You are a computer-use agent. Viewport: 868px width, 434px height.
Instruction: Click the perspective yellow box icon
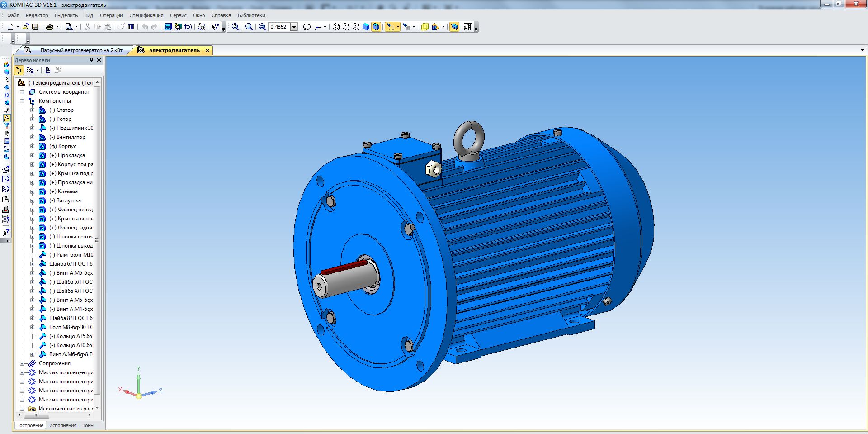[x=425, y=27]
